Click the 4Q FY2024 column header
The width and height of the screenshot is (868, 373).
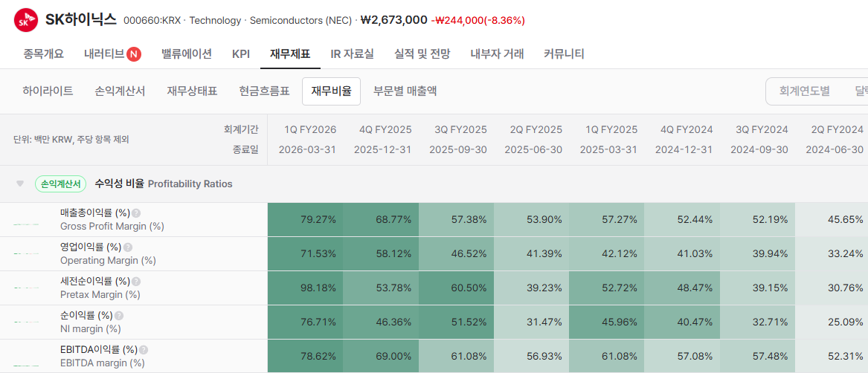(x=687, y=130)
